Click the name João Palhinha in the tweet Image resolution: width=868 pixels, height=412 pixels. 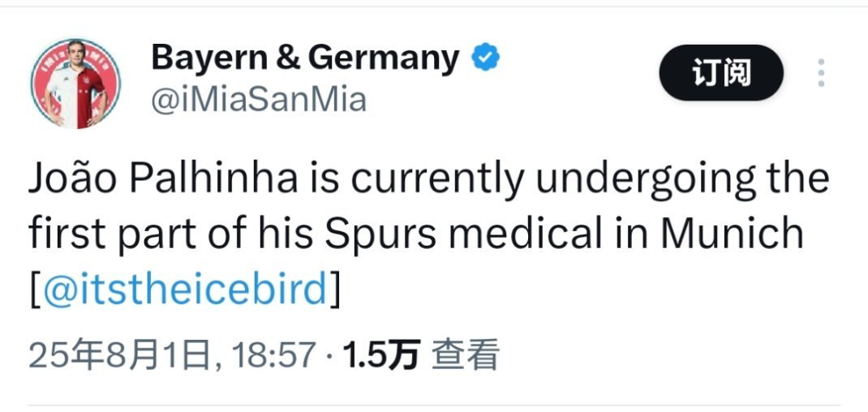click(x=163, y=178)
